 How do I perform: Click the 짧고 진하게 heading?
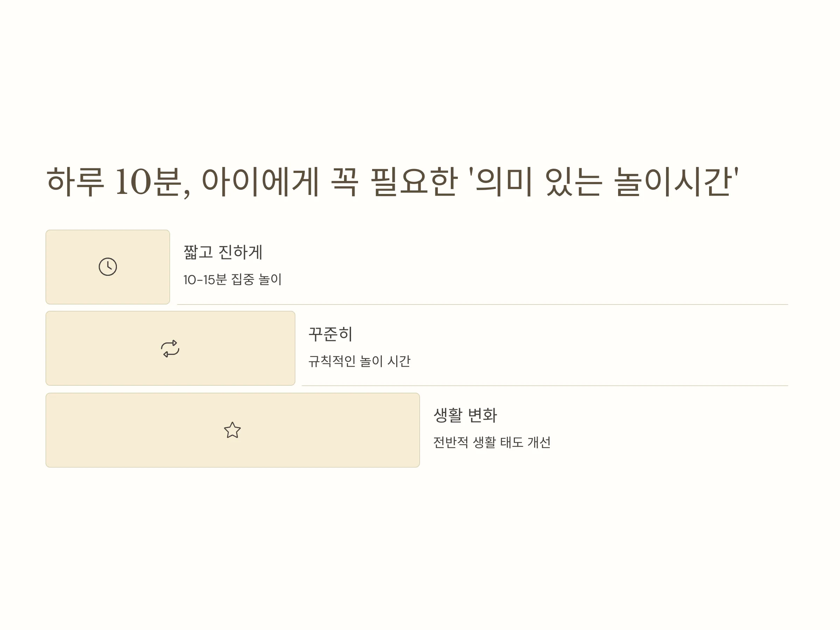(x=223, y=252)
